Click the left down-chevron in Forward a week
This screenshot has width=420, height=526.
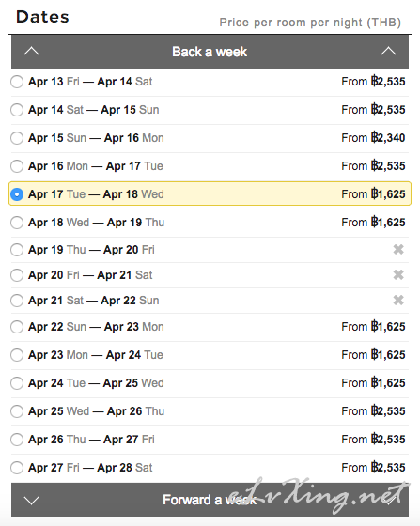tap(32, 501)
